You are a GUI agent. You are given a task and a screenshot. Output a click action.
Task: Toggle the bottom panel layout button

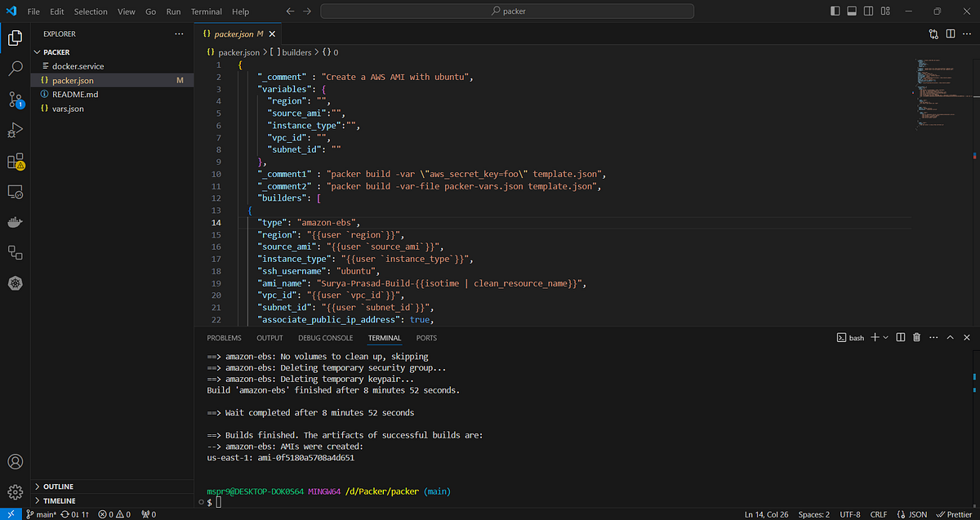point(851,11)
